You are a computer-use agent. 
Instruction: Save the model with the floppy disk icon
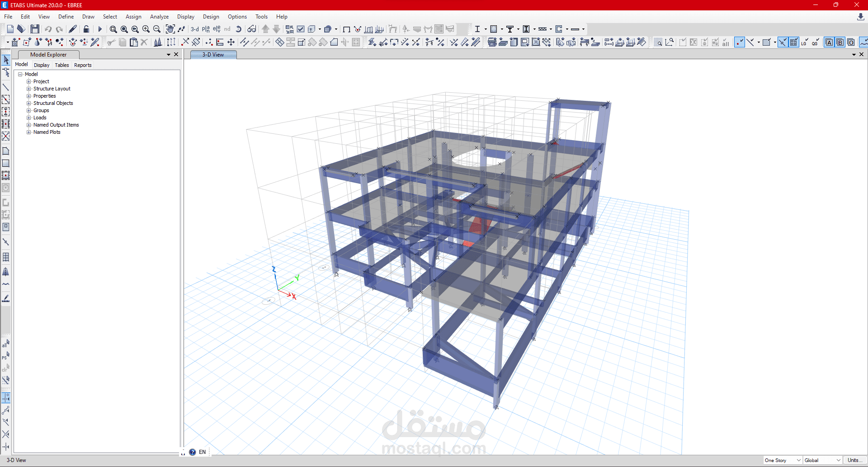pyautogui.click(x=35, y=29)
